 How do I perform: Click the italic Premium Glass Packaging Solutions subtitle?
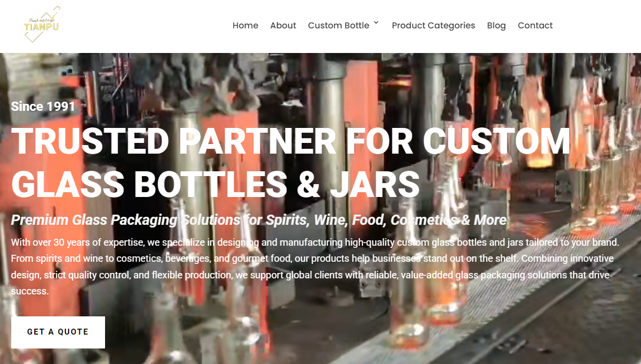259,220
